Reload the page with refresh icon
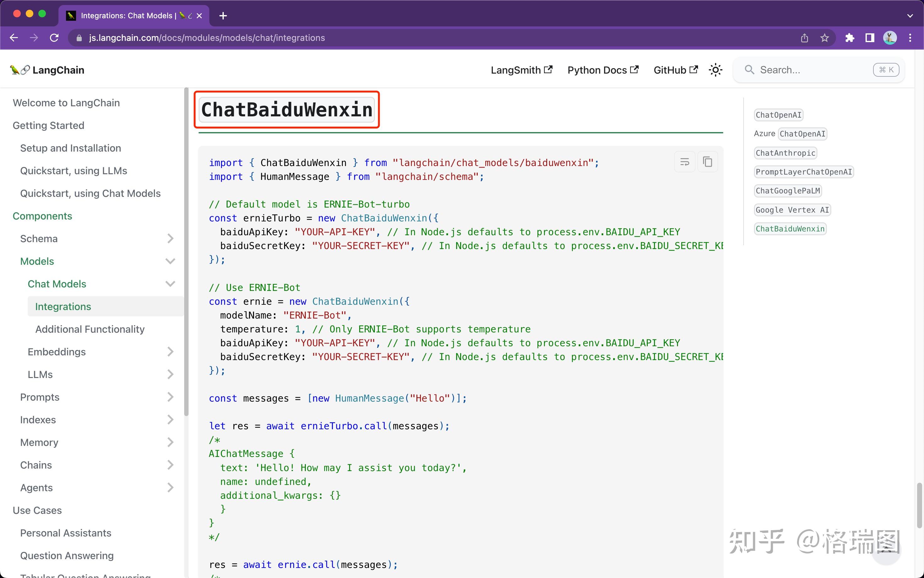The height and width of the screenshot is (578, 924). coord(54,38)
